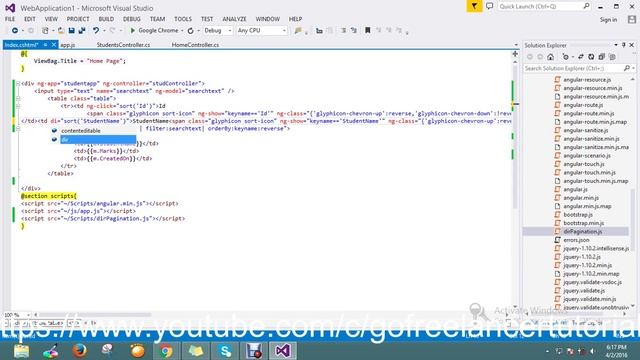Open the TOOLS menu
Viewport: 640px width, 360px height.
click(x=182, y=19)
